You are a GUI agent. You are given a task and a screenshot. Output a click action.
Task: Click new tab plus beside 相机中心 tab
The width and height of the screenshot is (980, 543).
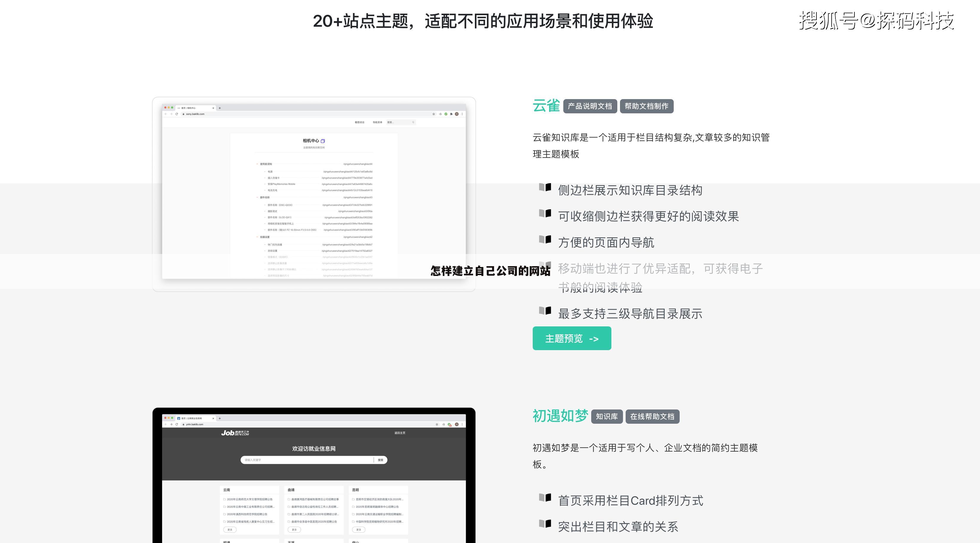tap(220, 108)
